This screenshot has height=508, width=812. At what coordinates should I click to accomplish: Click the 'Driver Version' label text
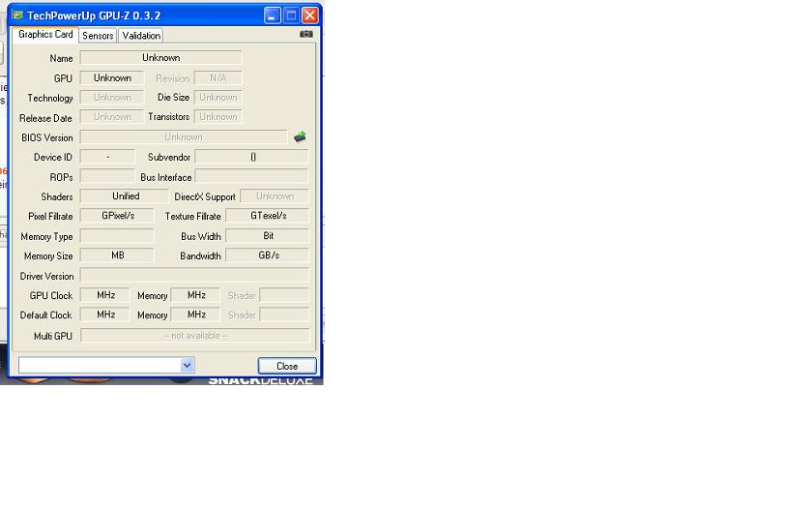[x=46, y=277]
